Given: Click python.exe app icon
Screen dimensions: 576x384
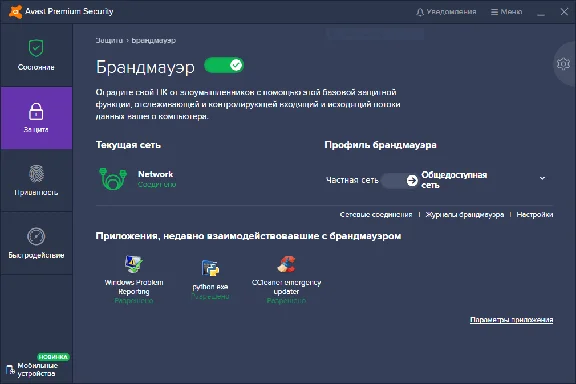Looking at the screenshot, I should click(x=210, y=268).
